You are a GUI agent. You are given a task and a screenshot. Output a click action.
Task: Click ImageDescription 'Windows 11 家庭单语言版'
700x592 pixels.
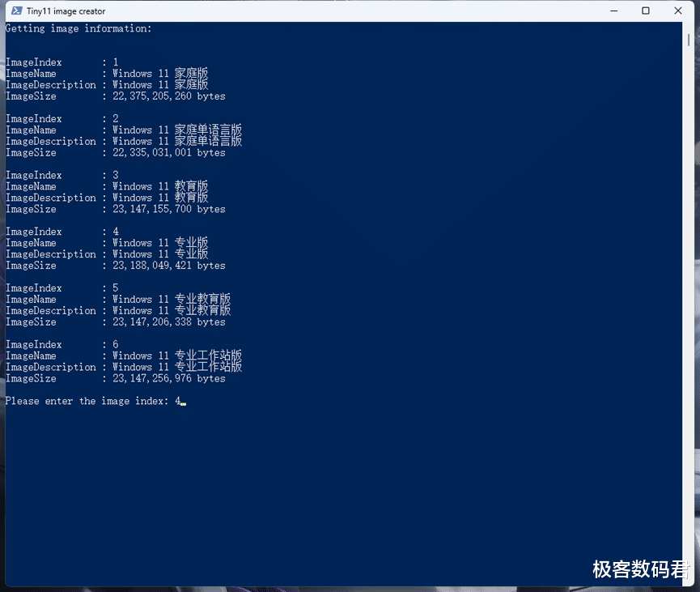177,141
